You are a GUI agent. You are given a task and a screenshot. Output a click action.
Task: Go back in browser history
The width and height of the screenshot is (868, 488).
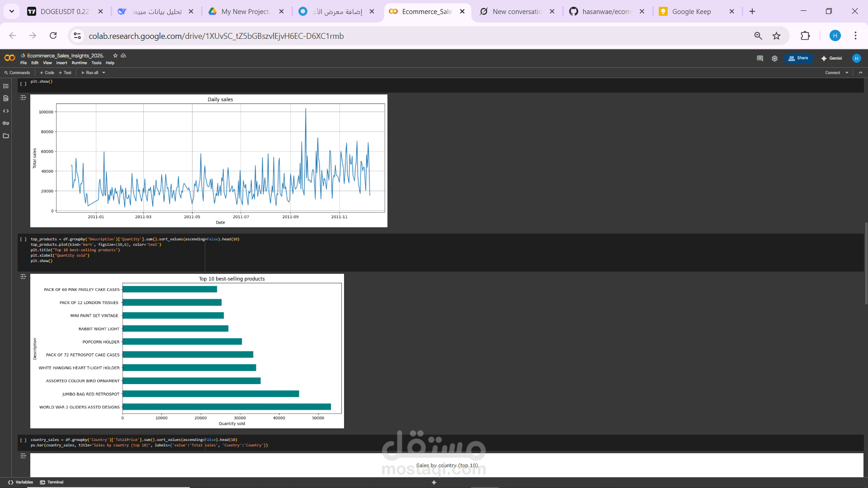pos(13,36)
